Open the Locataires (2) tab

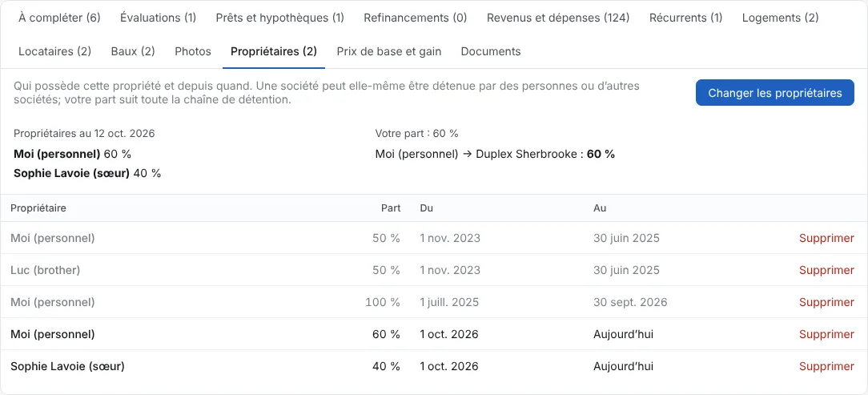pos(54,51)
